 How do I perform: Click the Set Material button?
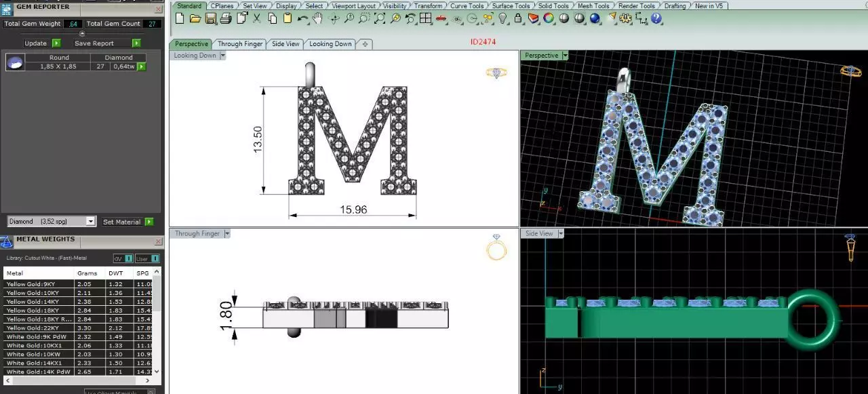pyautogui.click(x=121, y=222)
